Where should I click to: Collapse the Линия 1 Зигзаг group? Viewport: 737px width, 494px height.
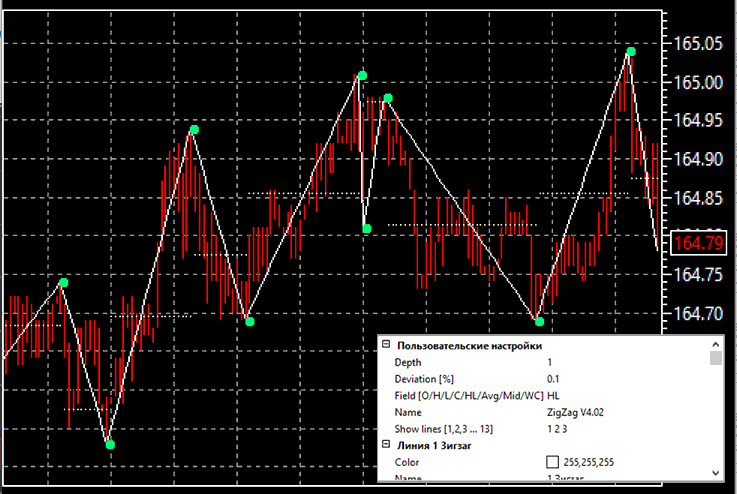[x=386, y=444]
